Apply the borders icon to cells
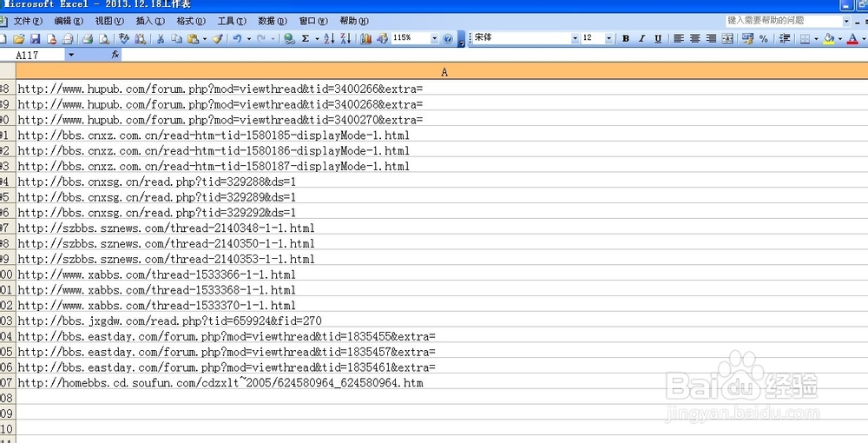The width and height of the screenshot is (868, 443). [x=806, y=39]
